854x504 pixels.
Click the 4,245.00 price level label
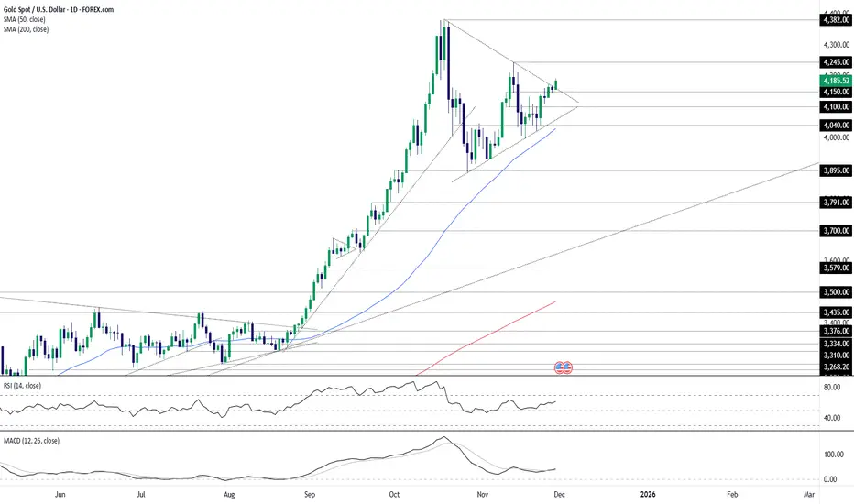(x=836, y=62)
